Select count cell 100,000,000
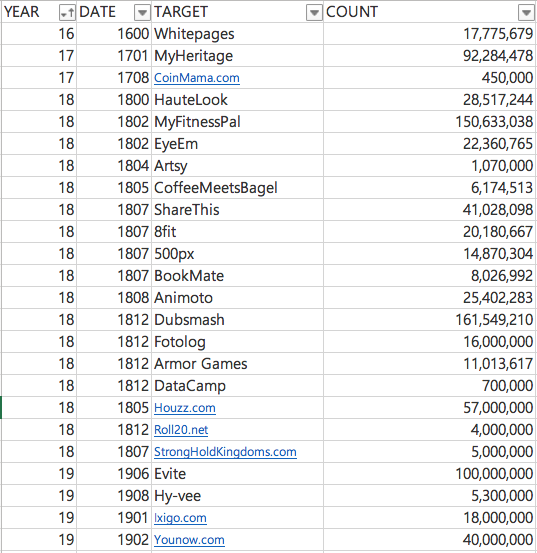Viewport: 537px width, 553px height. pos(430,474)
